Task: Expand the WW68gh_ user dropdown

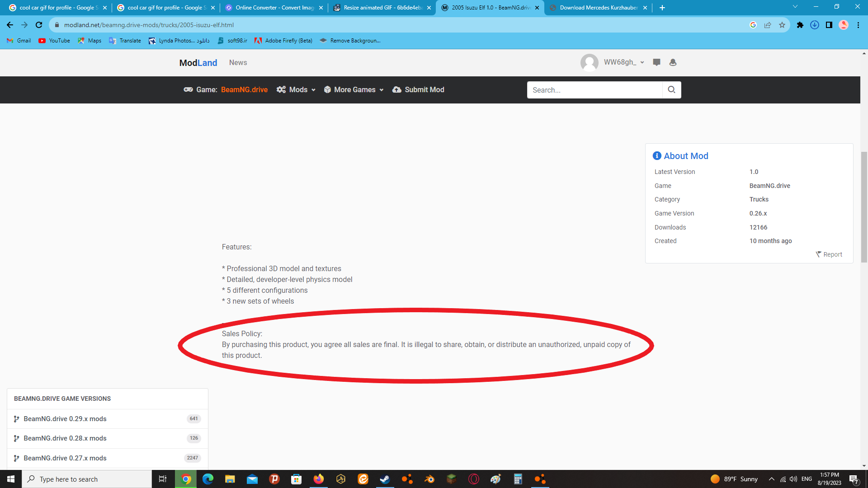Action: click(624, 62)
